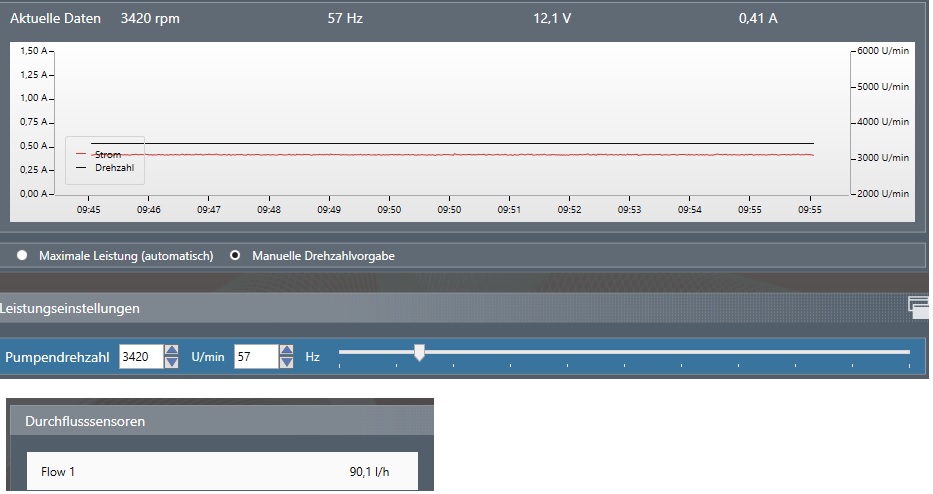Click the 0,41 A current value
Viewport: 933px width, 494px height.
(758, 18)
